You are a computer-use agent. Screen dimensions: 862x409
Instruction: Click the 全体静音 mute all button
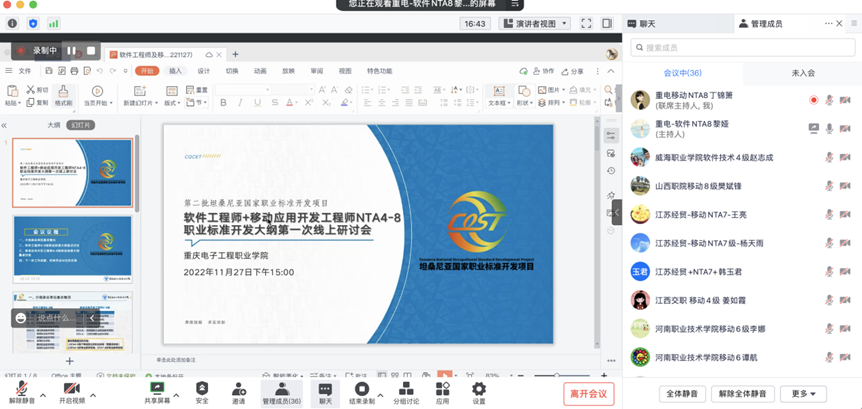[x=682, y=394]
